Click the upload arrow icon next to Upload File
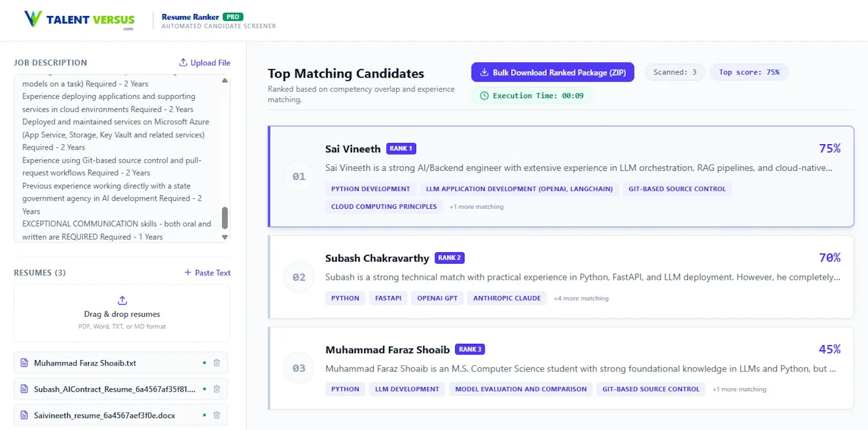868x430 pixels. [183, 62]
